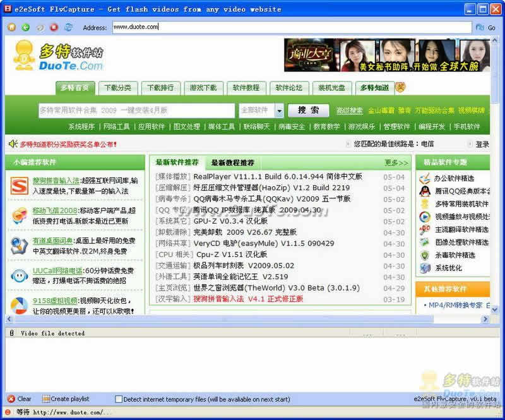The width and height of the screenshot is (505, 420).
Task: Click the Create playlist icon
Action: [46, 399]
